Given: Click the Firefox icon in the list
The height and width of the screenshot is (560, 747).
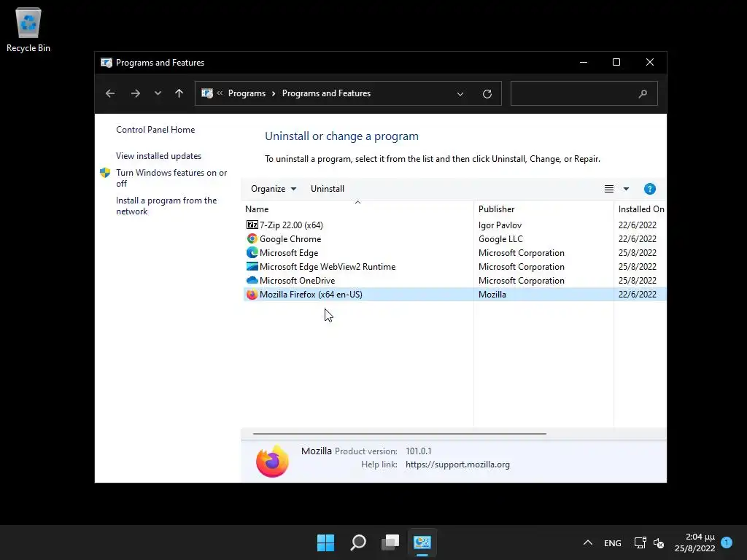Looking at the screenshot, I should click(252, 295).
